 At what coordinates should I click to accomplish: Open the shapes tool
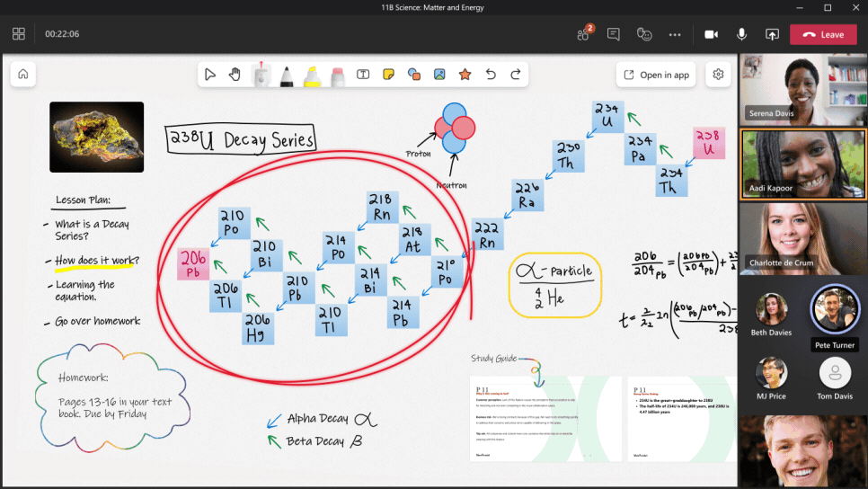pyautogui.click(x=414, y=75)
